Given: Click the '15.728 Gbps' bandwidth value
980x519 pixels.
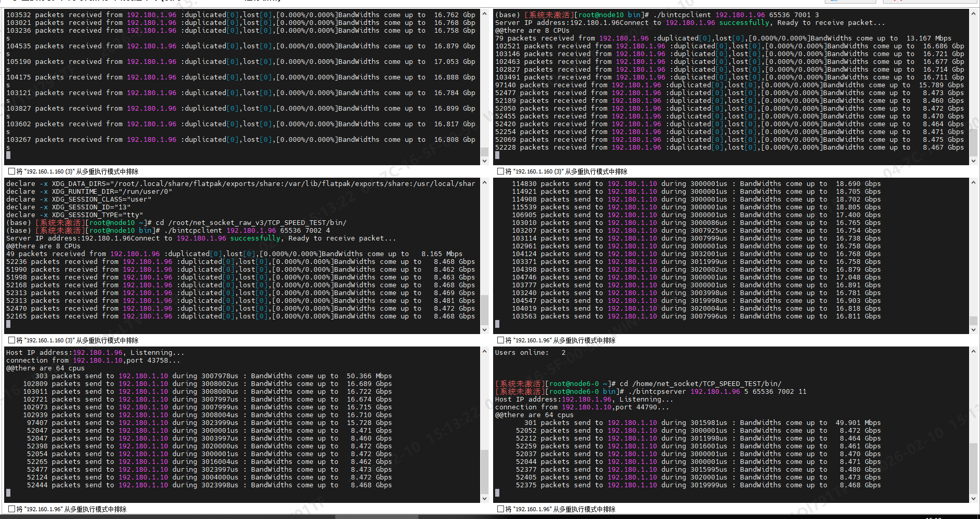Looking at the screenshot, I should click(x=370, y=423).
